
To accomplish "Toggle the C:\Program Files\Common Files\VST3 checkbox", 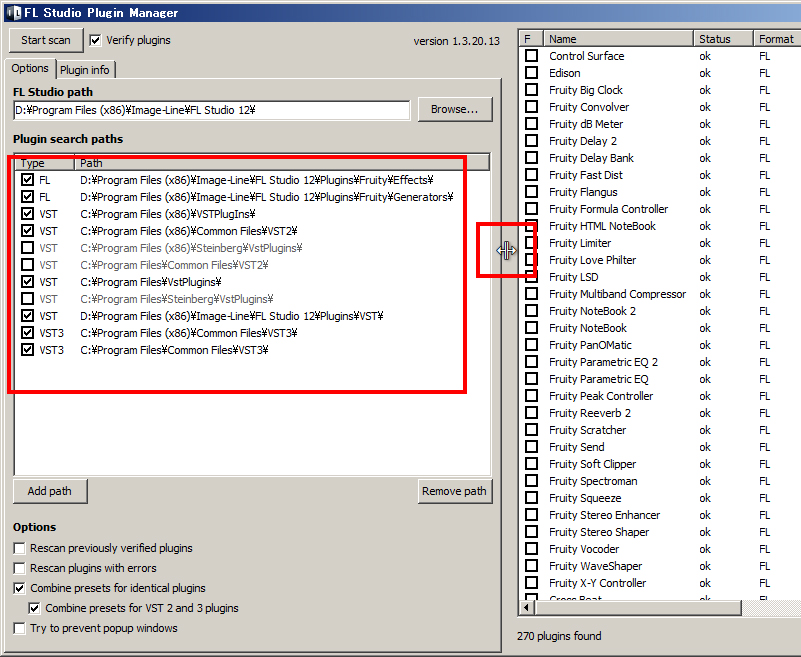I will [x=28, y=350].
